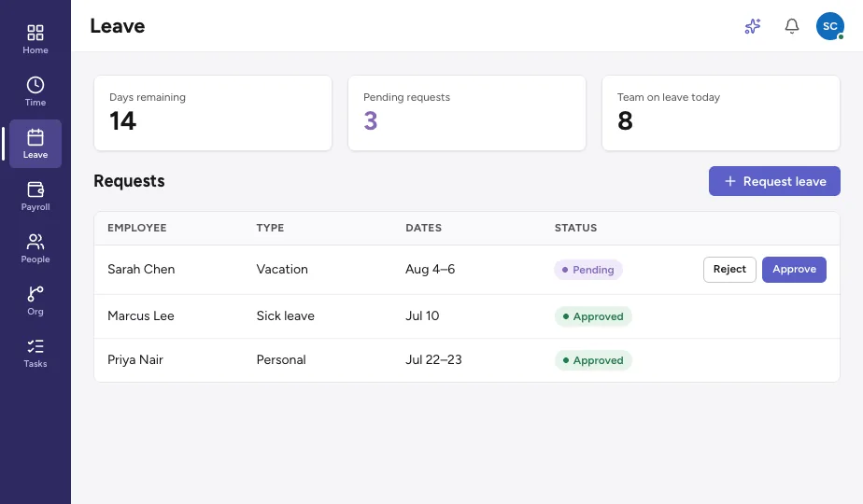Click the EMPLOYEE column header

pyautogui.click(x=137, y=228)
